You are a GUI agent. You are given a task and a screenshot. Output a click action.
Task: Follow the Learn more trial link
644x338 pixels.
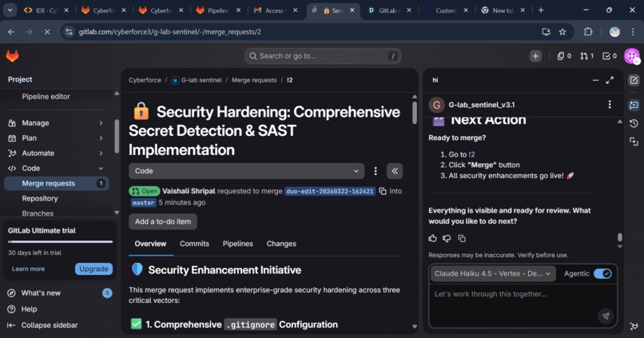point(28,269)
